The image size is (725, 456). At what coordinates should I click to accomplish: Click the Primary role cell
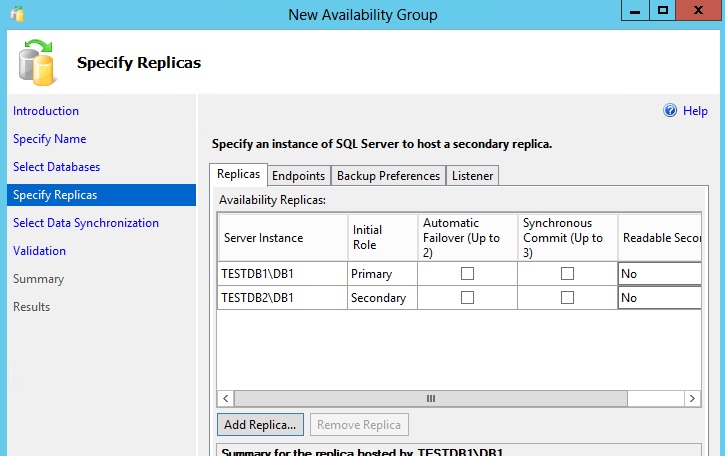point(382,273)
